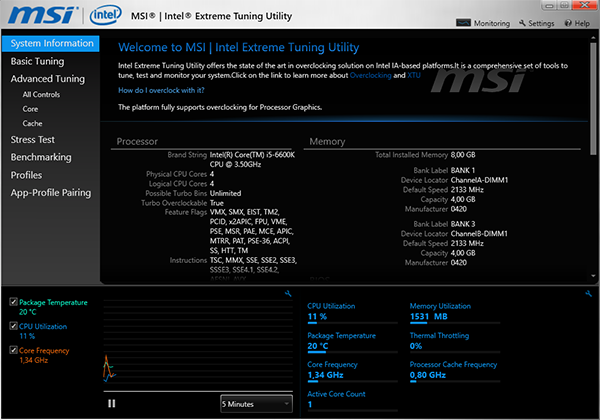Click the Core Frequency 1,34 GHz monitor value
This screenshot has height=420, width=600.
(325, 375)
